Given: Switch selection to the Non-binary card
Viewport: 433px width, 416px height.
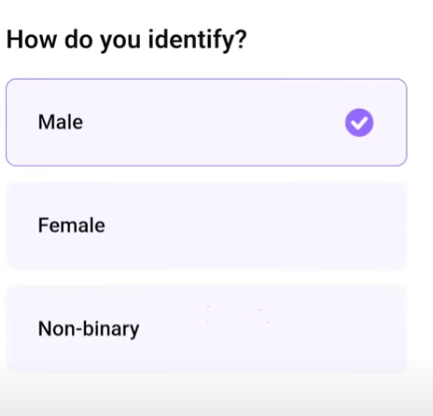Looking at the screenshot, I should [x=206, y=329].
